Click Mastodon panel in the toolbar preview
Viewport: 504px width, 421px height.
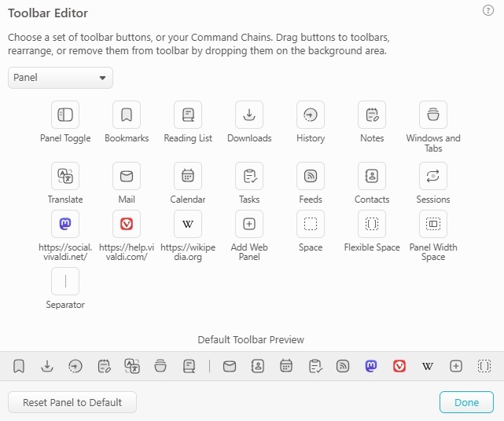371,366
